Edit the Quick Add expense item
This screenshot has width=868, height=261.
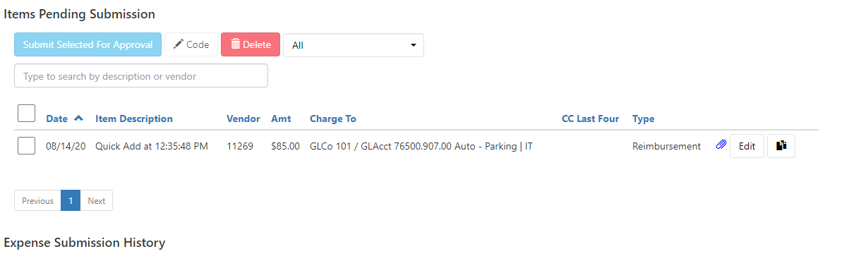[x=747, y=146]
